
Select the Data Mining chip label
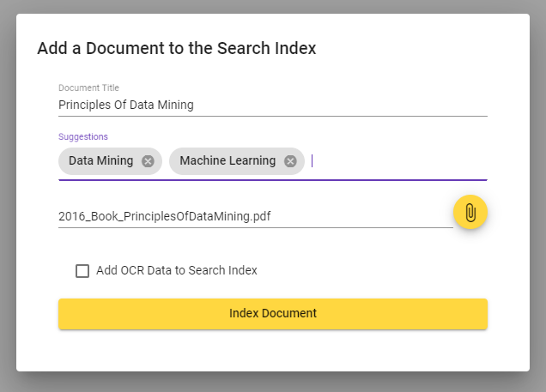pyautogui.click(x=100, y=160)
